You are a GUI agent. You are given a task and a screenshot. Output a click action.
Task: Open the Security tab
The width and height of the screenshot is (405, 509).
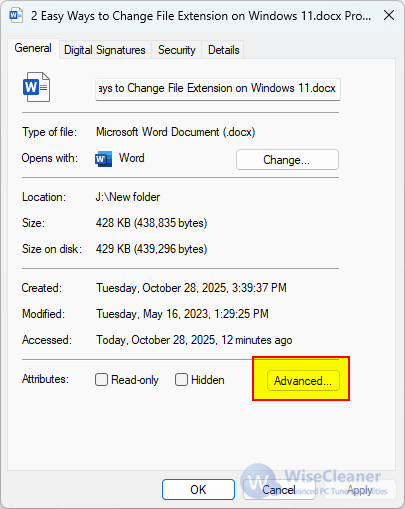[x=176, y=50]
